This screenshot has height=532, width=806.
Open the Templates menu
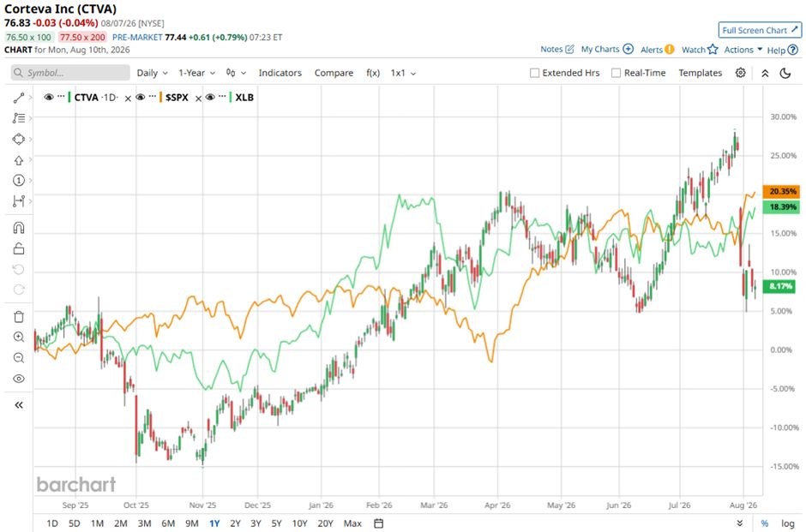[701, 73]
